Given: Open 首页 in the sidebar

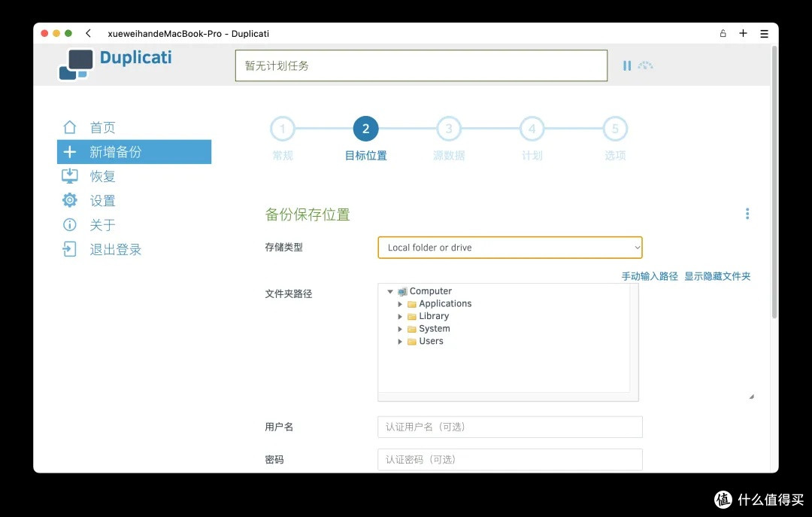Looking at the screenshot, I should (102, 127).
